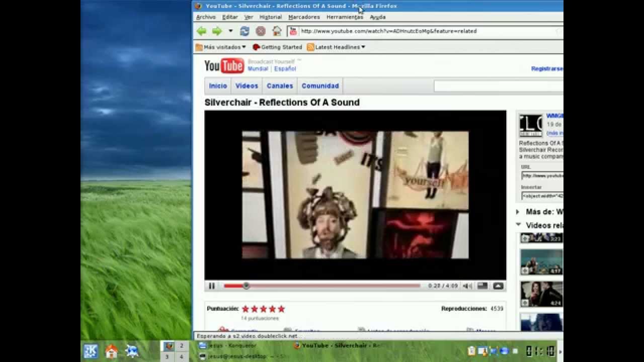Click the uploader channel avatar thumbnail

(531, 126)
